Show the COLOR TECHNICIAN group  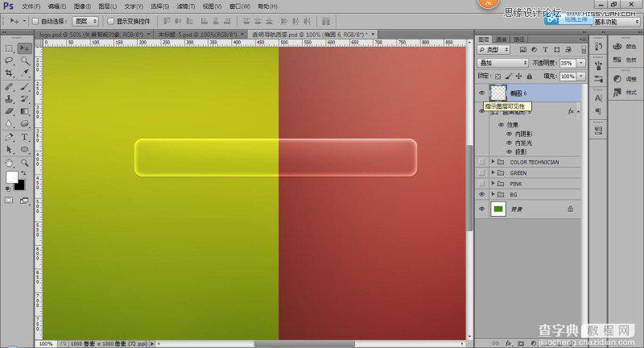click(x=481, y=162)
